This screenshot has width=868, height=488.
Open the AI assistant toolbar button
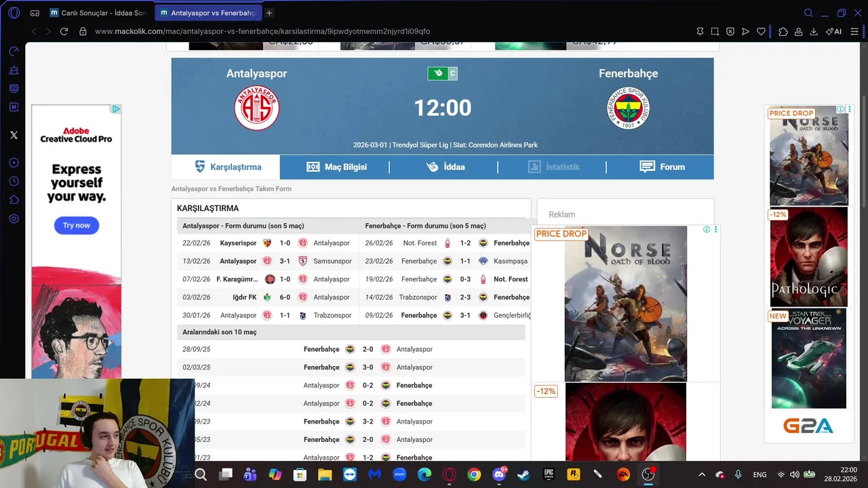pyautogui.click(x=834, y=31)
